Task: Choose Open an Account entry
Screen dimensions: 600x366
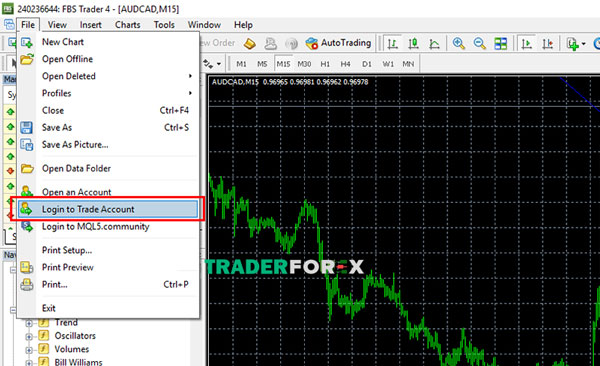Action: coord(108,192)
